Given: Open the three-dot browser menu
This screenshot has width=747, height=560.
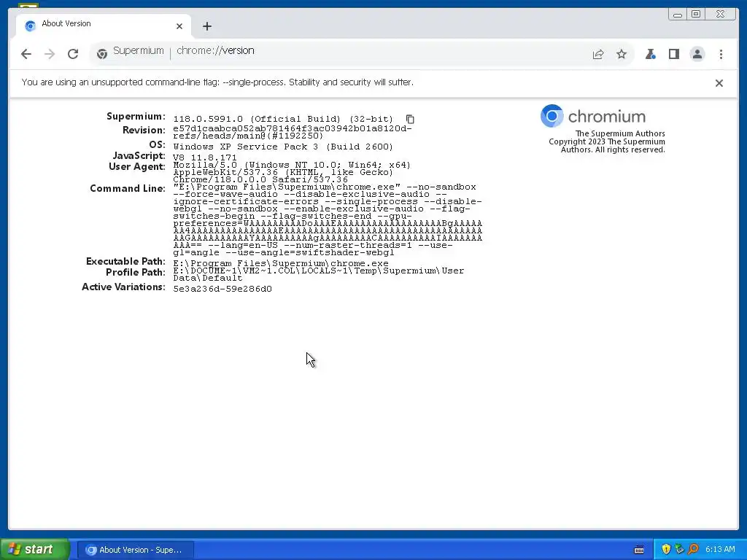Looking at the screenshot, I should pos(721,54).
